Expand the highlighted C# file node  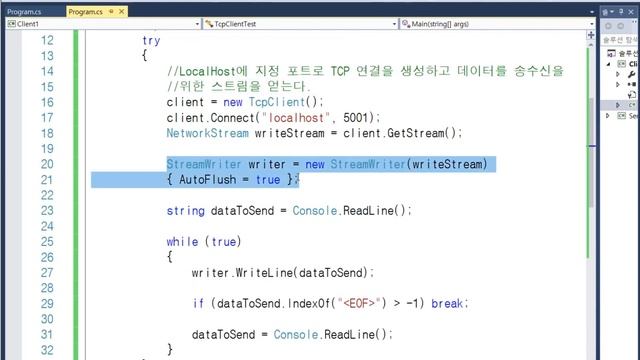(x=618, y=105)
